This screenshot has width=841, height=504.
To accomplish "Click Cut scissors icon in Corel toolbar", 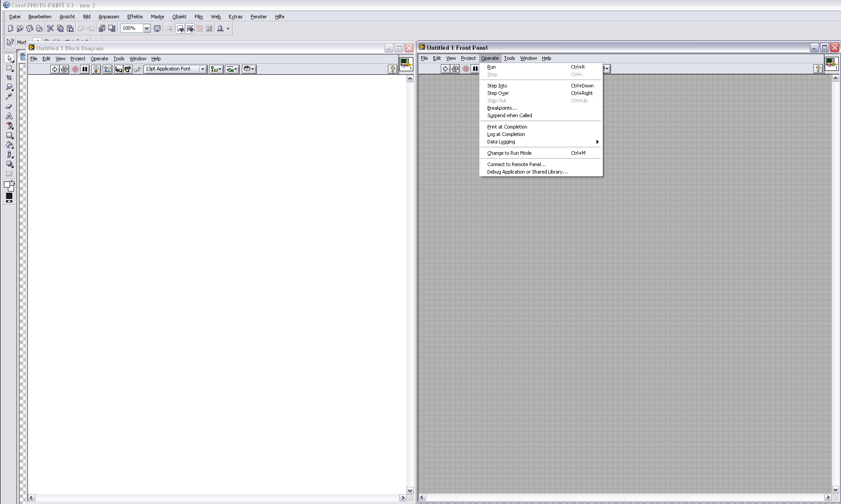I will click(50, 28).
